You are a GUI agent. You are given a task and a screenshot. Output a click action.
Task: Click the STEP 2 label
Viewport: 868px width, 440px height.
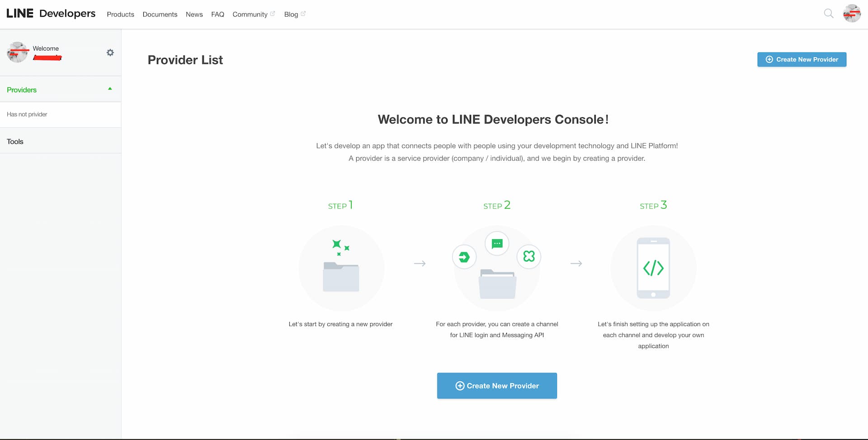[497, 205]
